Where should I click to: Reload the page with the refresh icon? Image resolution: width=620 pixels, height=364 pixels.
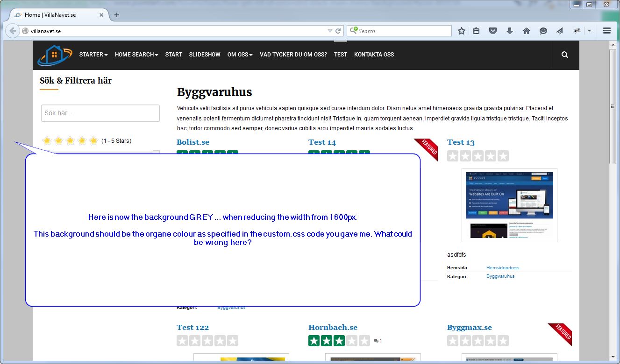[338, 31]
